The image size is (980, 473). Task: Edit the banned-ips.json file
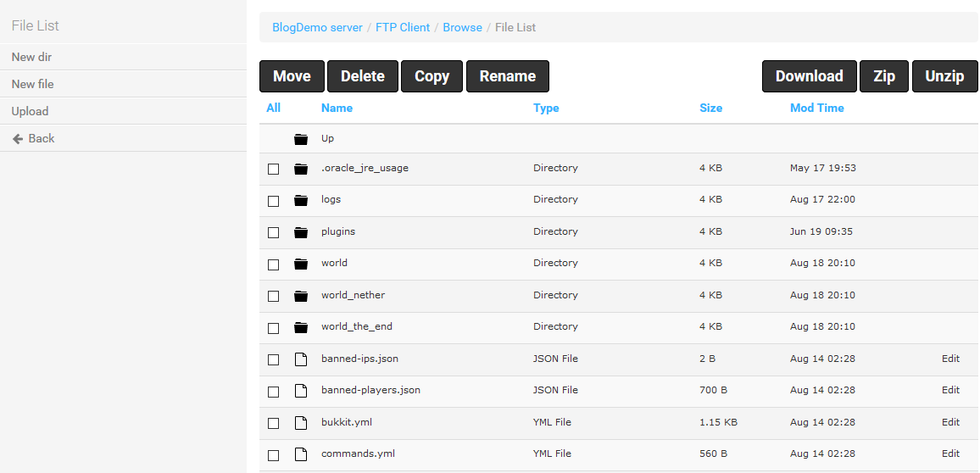(x=950, y=359)
